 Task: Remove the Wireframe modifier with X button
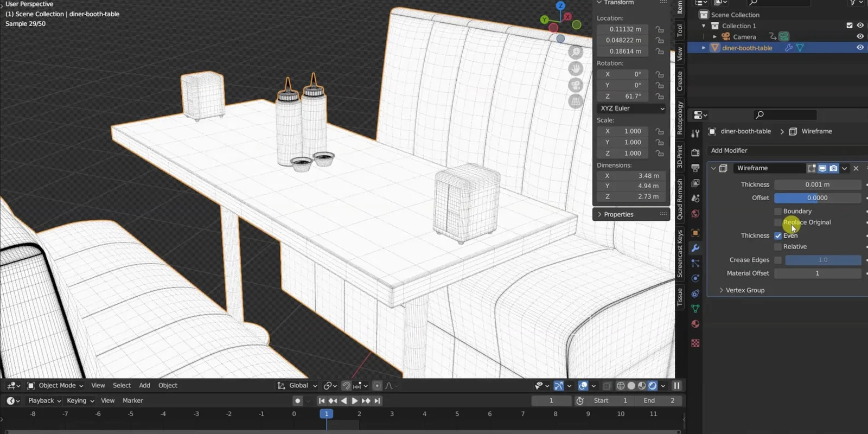click(x=856, y=168)
